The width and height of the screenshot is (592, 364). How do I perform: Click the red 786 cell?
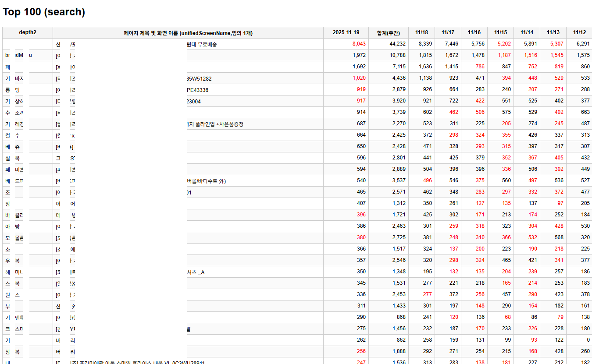(x=474, y=67)
